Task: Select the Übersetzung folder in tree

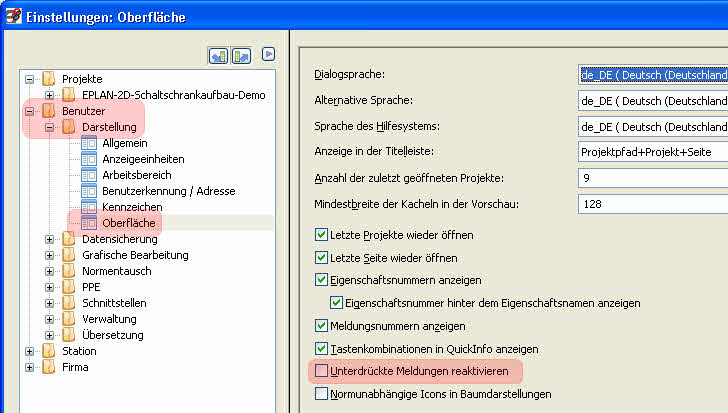Action: (112, 335)
